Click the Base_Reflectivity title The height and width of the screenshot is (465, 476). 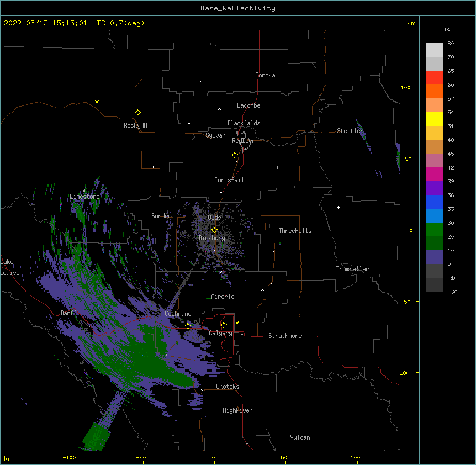click(238, 8)
